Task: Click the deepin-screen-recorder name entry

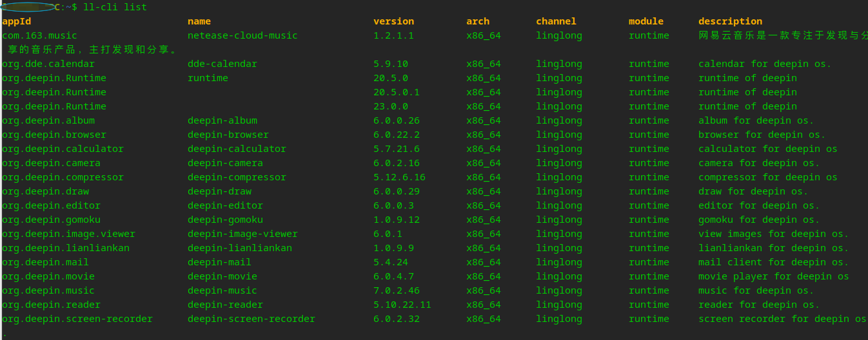Action: click(x=252, y=319)
